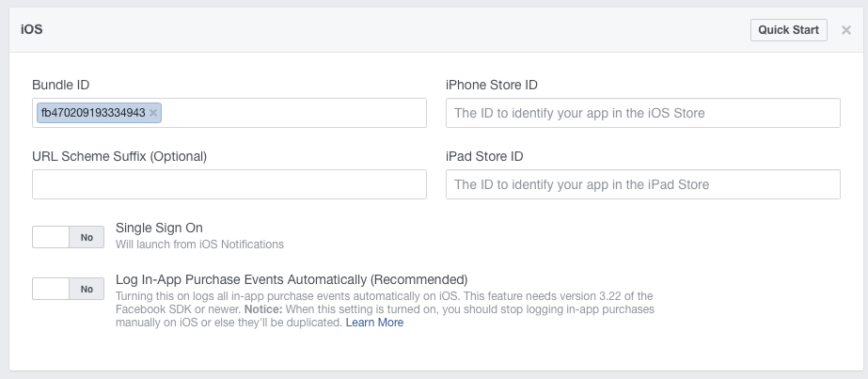Open the Learn More link
This screenshot has height=379, width=868.
[x=374, y=323]
